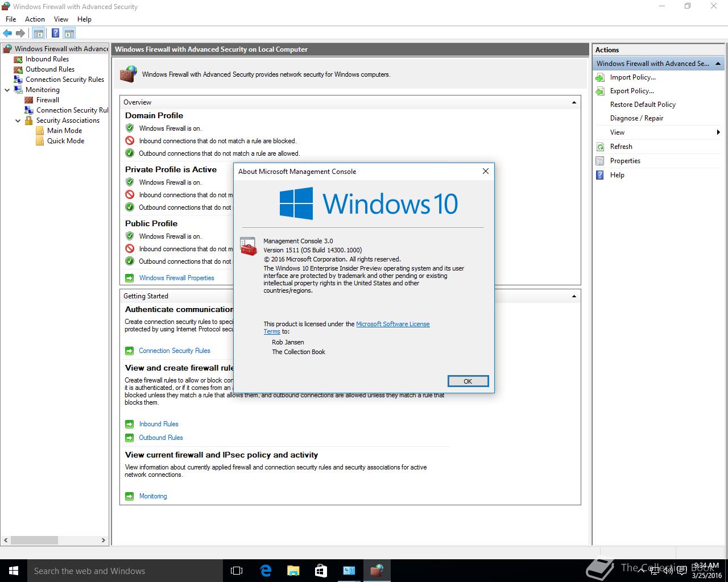The height and width of the screenshot is (582, 728).
Task: Open the View submenu arrow in Actions
Action: tap(718, 132)
